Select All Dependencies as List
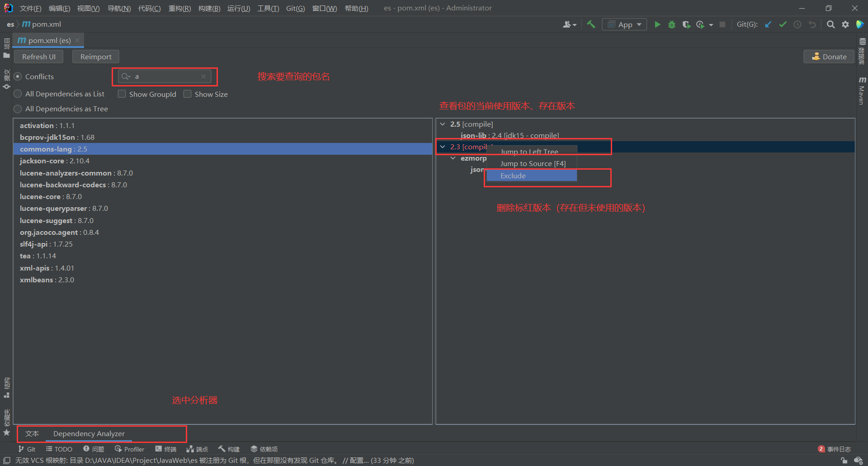The width and height of the screenshot is (868, 466). (x=18, y=94)
